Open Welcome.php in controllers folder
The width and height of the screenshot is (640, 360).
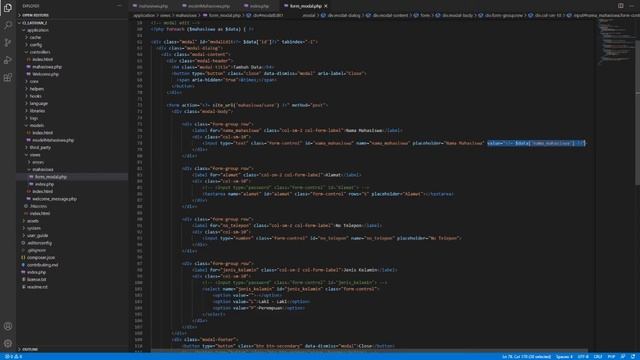(x=45, y=74)
